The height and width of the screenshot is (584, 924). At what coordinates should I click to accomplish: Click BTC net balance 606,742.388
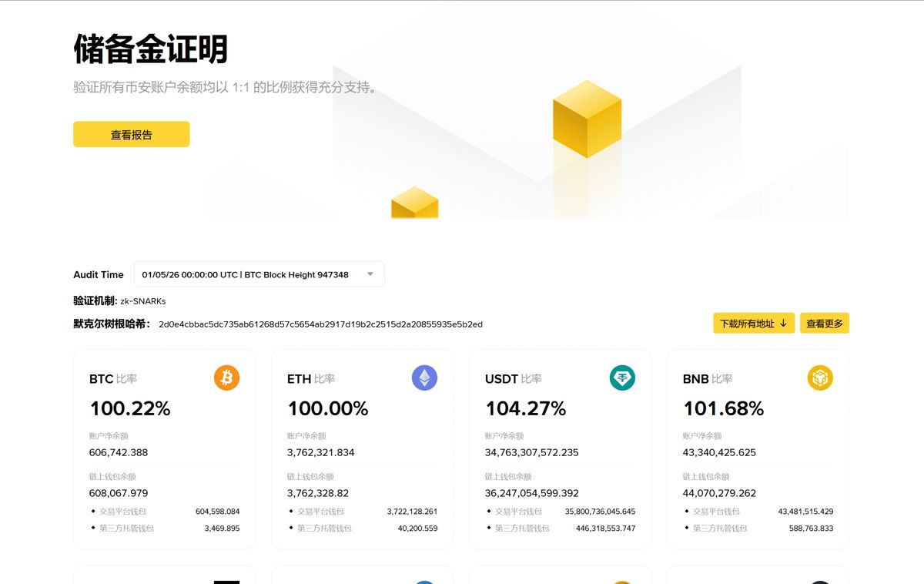coord(119,452)
